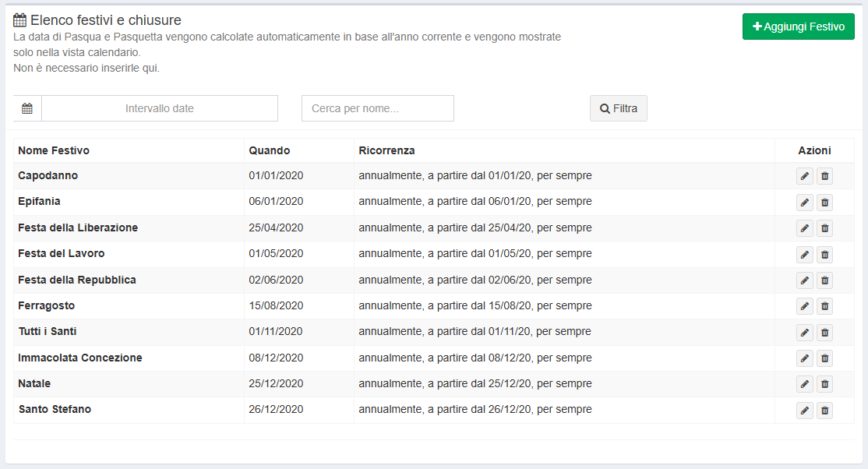The image size is (868, 469).
Task: Click the pencil icon for Natale
Action: point(804,384)
